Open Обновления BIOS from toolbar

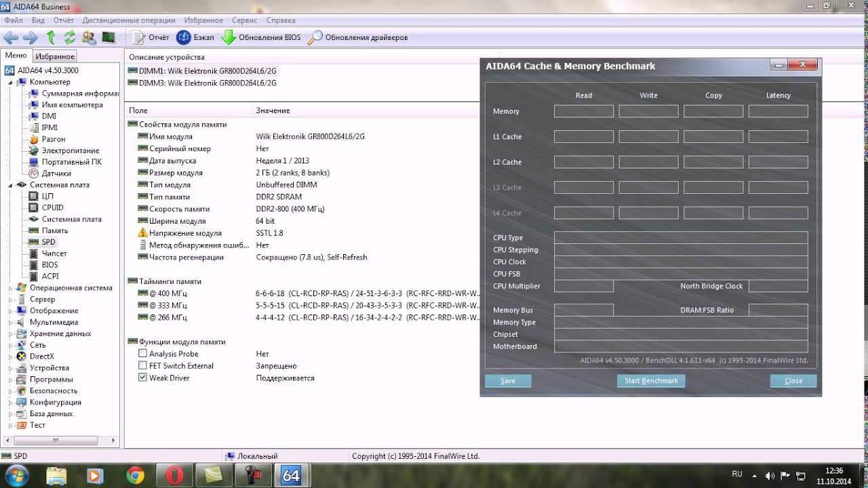[261, 37]
